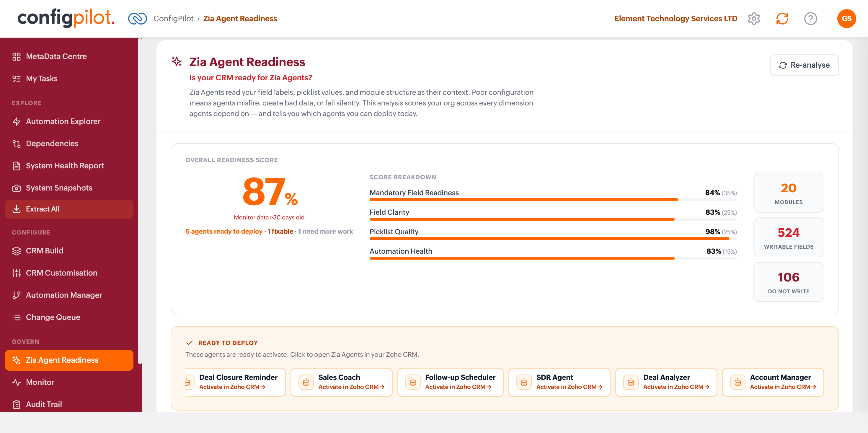Click the CRM Customisation sliders icon
The height and width of the screenshot is (433, 868).
pyautogui.click(x=16, y=273)
